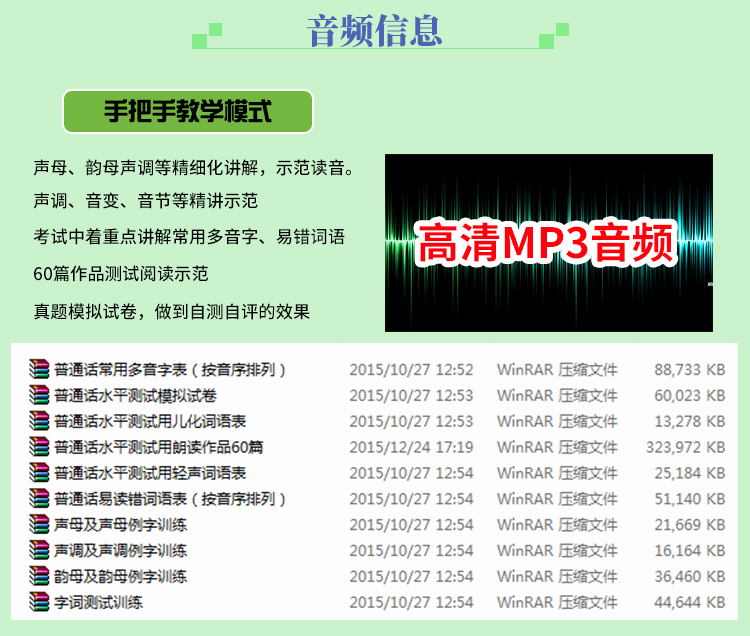
Task: Click the date 2015/12/24 17:19
Action: (x=411, y=447)
